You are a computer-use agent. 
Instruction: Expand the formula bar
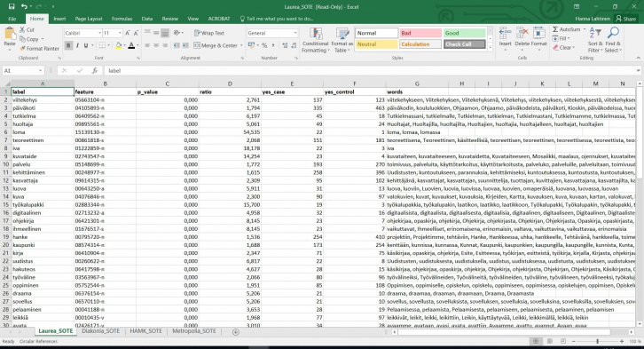(639, 71)
